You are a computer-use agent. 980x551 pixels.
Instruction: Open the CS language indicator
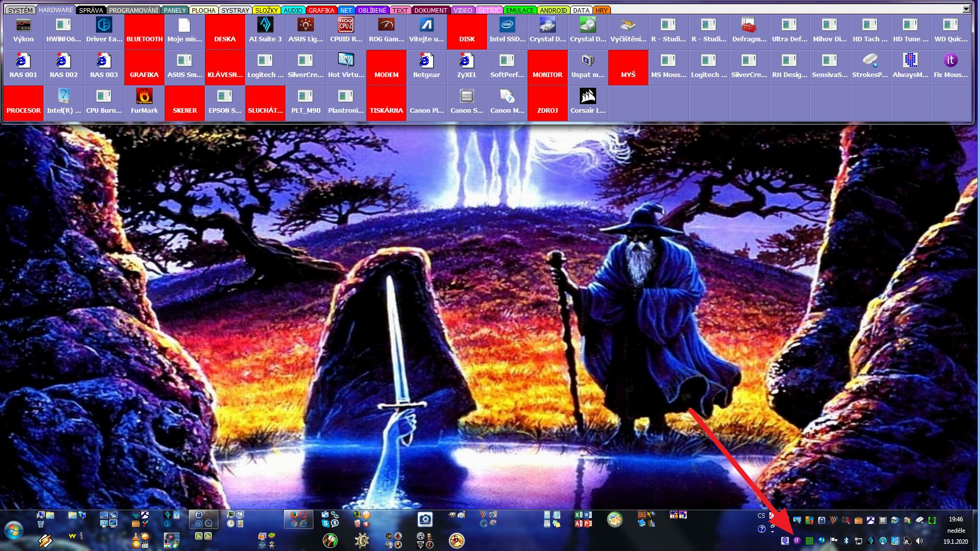tap(761, 516)
